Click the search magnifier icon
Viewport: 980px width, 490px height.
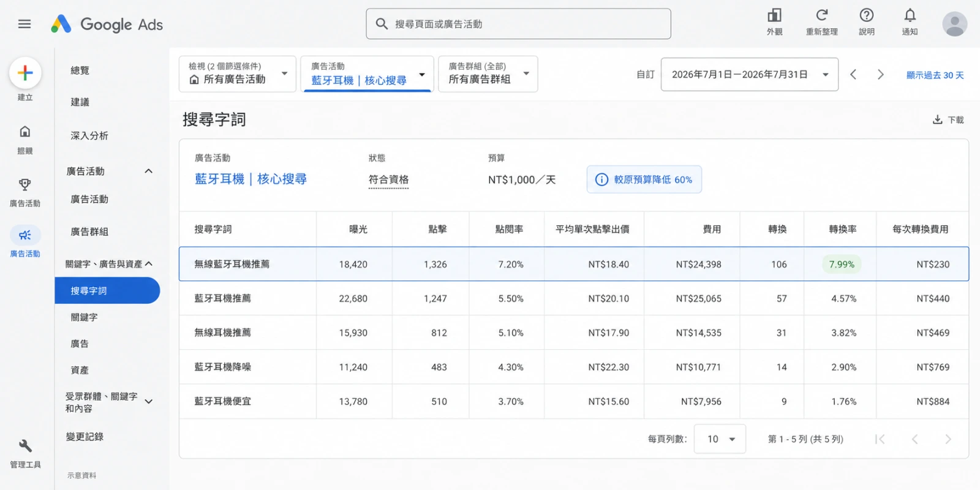pyautogui.click(x=382, y=24)
